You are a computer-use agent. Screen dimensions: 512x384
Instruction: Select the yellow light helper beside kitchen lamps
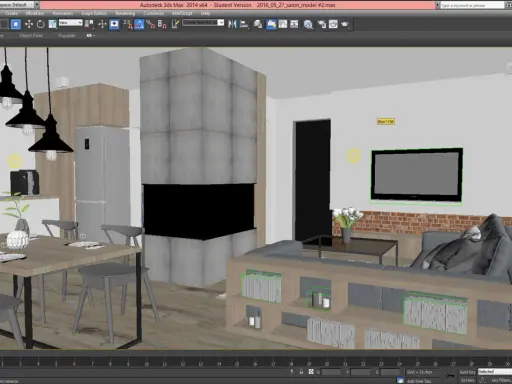(15, 161)
